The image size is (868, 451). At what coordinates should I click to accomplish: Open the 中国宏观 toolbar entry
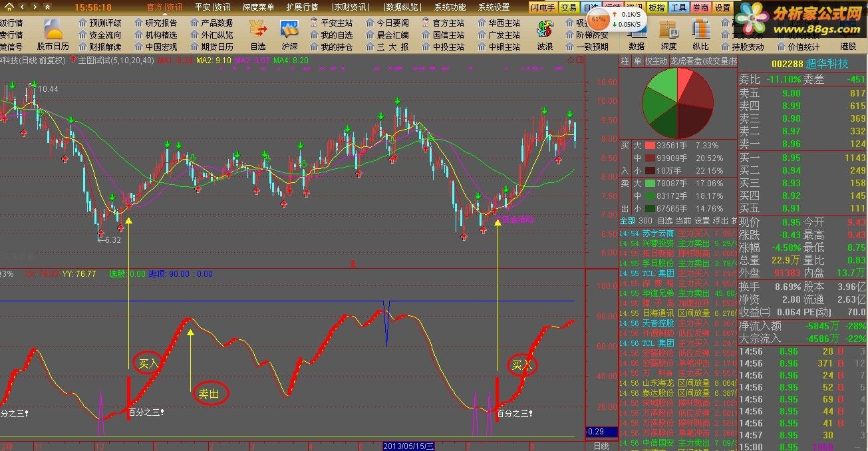click(156, 47)
